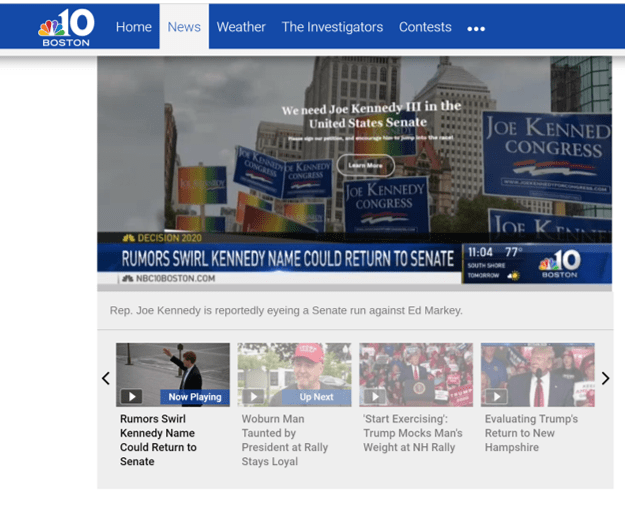Screen dimensions: 625x505
Task: Open the Weather section
Action: pos(241,27)
